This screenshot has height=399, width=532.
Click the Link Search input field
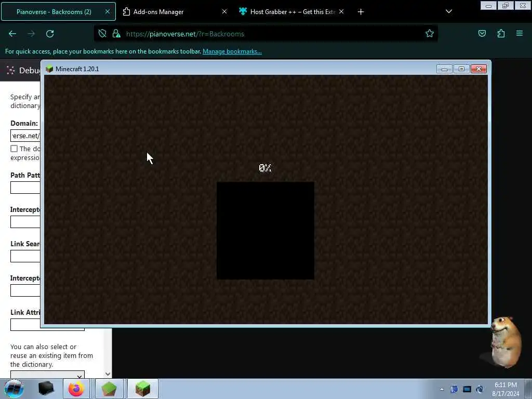[x=25, y=256]
